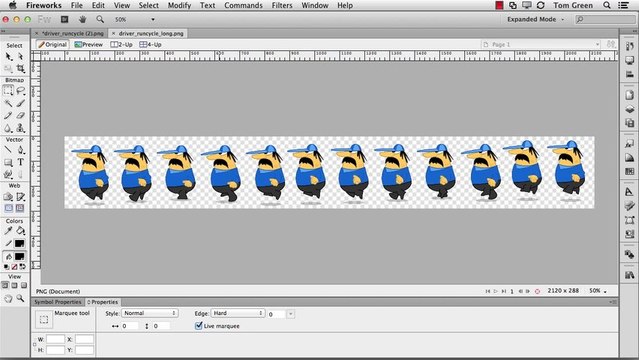Open the Page 1 dropdown
Image resolution: width=639 pixels, height=360 pixels.
541,44
